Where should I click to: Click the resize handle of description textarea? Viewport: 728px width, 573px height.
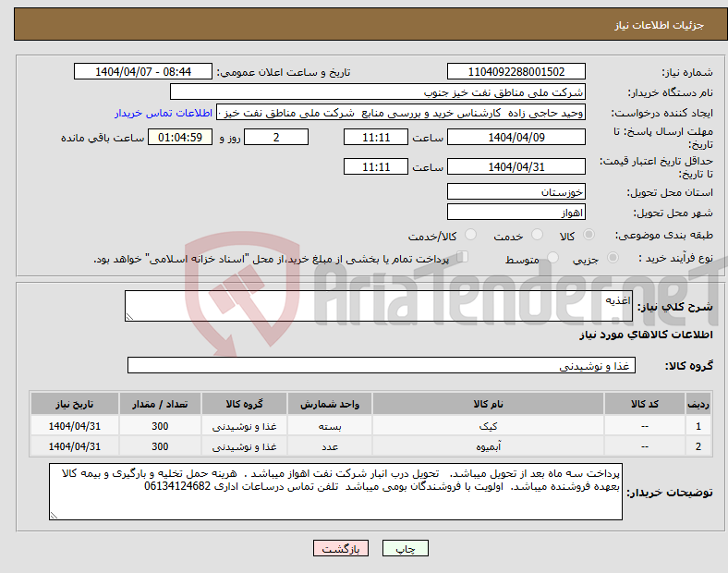[x=129, y=317]
